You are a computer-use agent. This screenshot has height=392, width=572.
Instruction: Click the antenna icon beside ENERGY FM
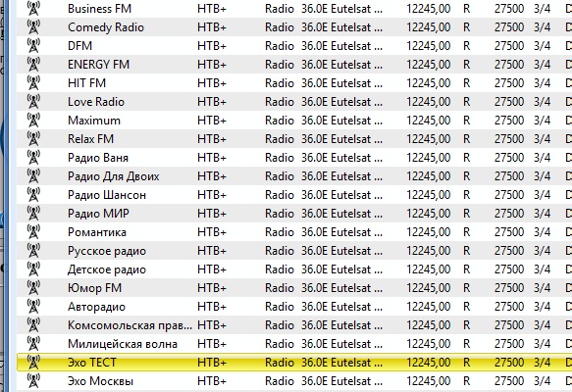pyautogui.click(x=33, y=64)
